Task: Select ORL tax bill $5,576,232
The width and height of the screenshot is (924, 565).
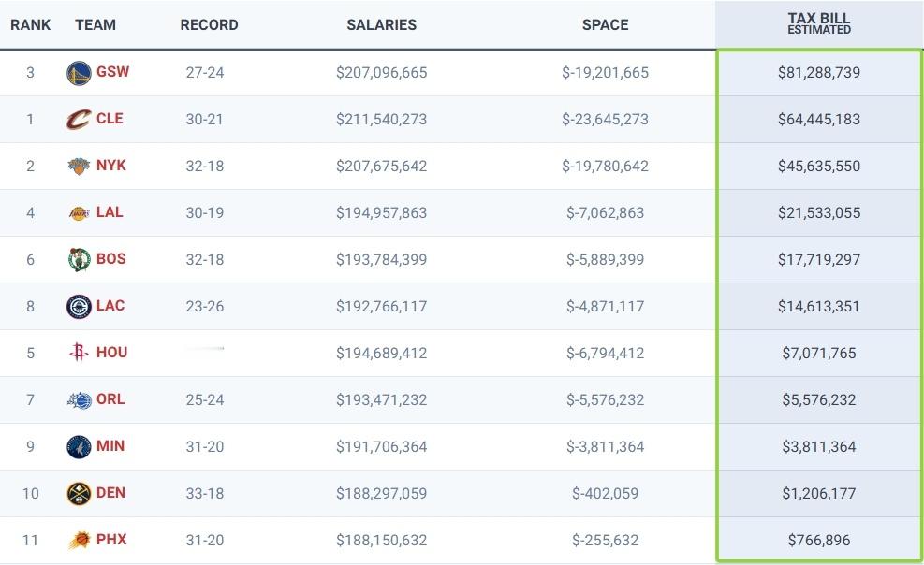Action: tap(819, 400)
